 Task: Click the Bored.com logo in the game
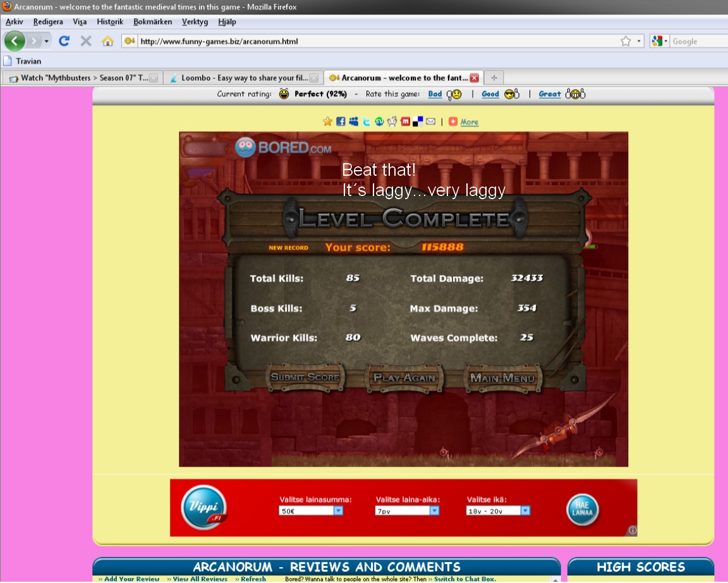click(x=284, y=148)
